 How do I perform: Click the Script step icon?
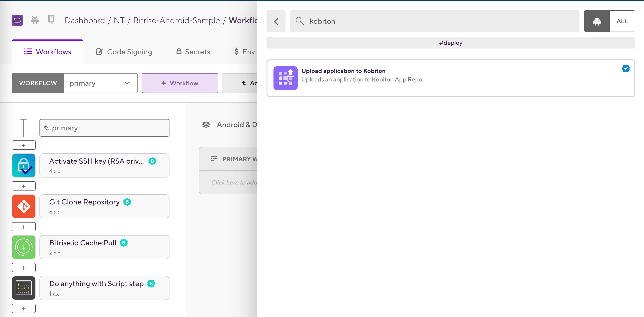(x=24, y=288)
